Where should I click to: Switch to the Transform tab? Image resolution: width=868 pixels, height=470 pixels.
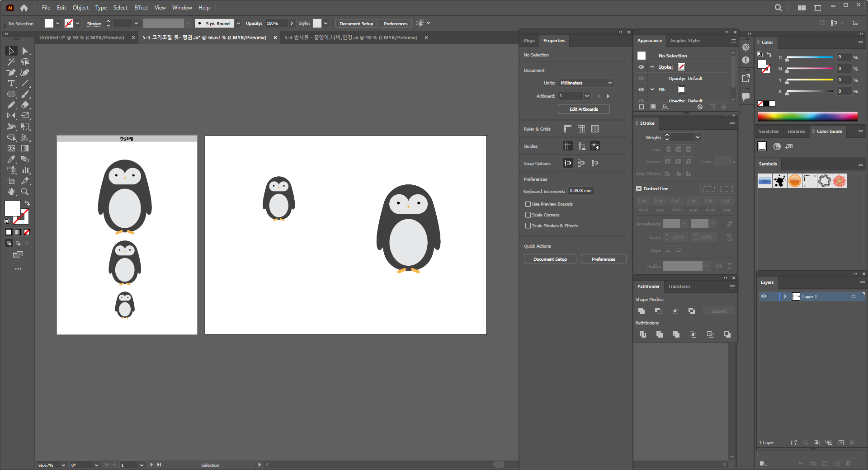pos(679,287)
